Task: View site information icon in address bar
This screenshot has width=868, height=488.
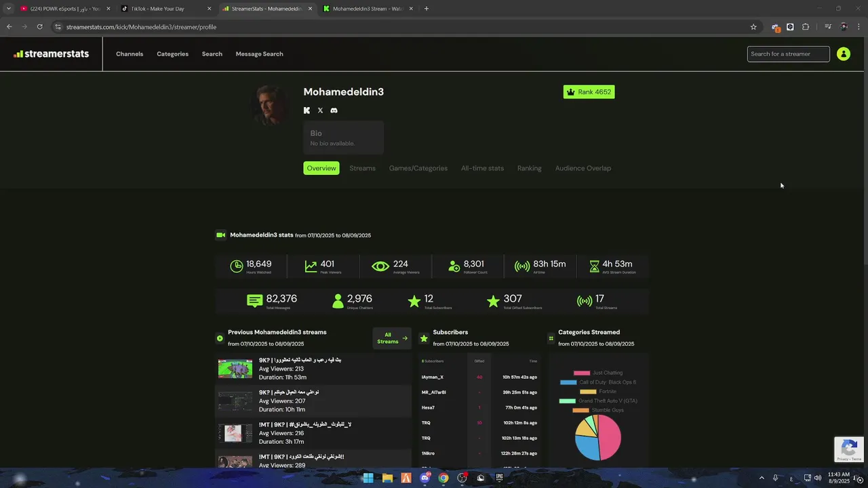Action: pos(58,27)
